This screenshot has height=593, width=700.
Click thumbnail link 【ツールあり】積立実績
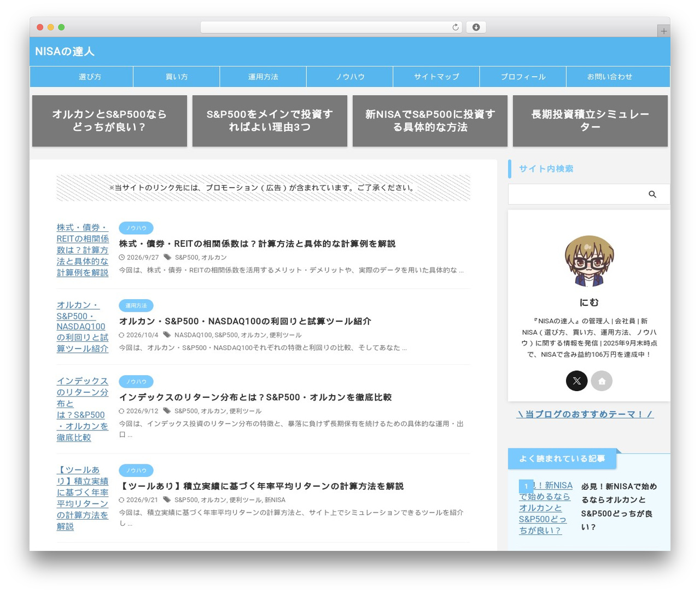(x=83, y=498)
